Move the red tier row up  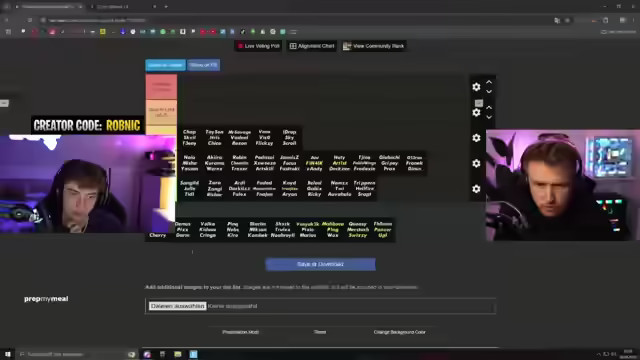pyautogui.click(x=489, y=82)
